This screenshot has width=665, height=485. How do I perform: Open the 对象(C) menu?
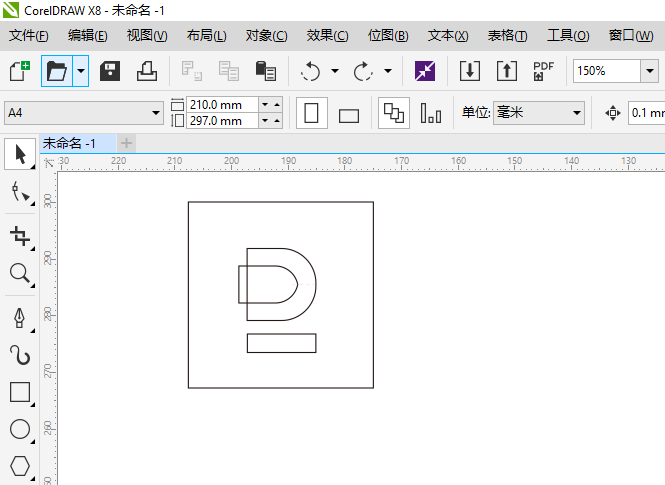tap(266, 36)
